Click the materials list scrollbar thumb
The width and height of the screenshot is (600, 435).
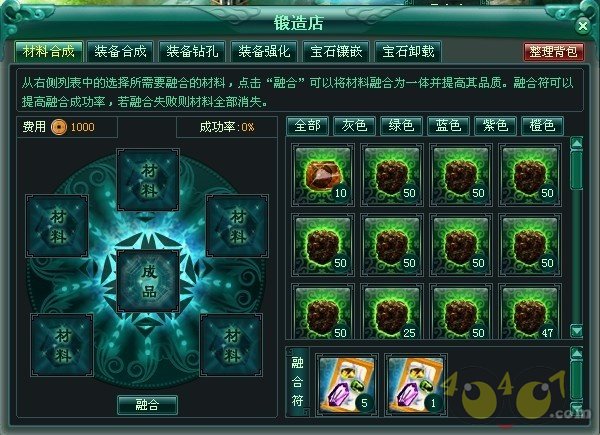coord(576,170)
